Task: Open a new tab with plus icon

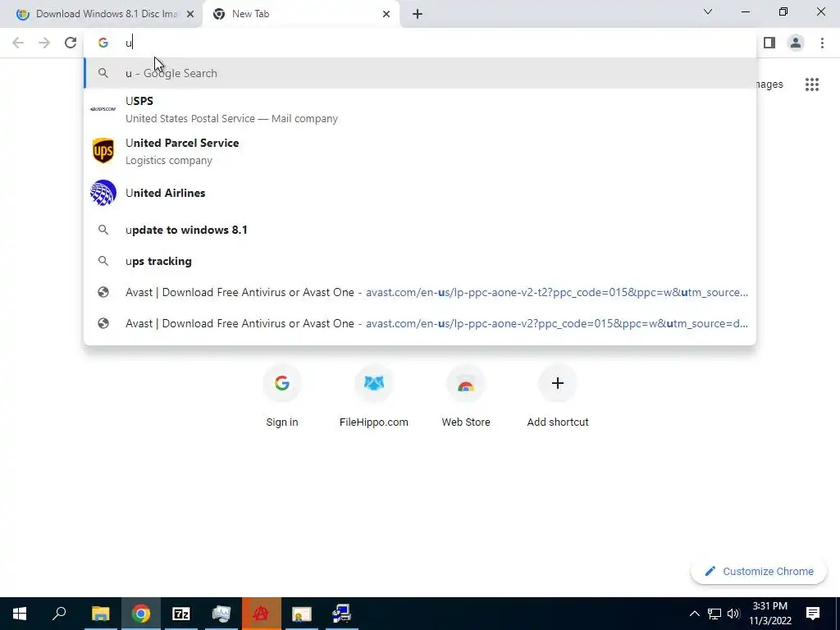Action: click(x=418, y=14)
